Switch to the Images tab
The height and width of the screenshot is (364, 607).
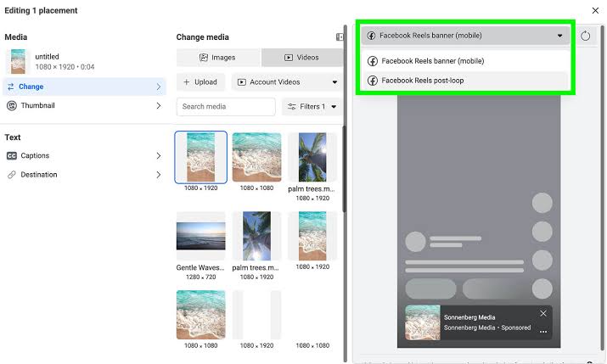tap(218, 58)
